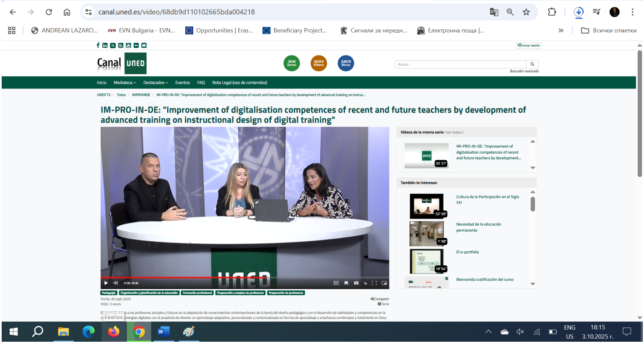
Task: Open the UNED Facebook page icon
Action: pos(98,45)
